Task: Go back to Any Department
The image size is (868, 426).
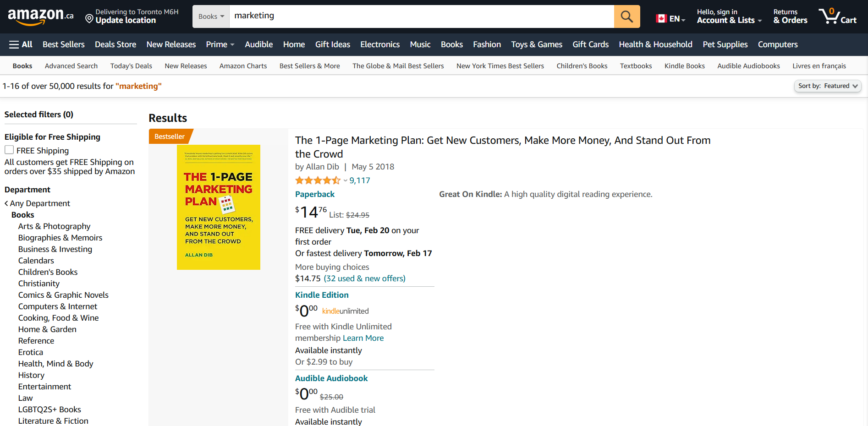Action: (37, 203)
